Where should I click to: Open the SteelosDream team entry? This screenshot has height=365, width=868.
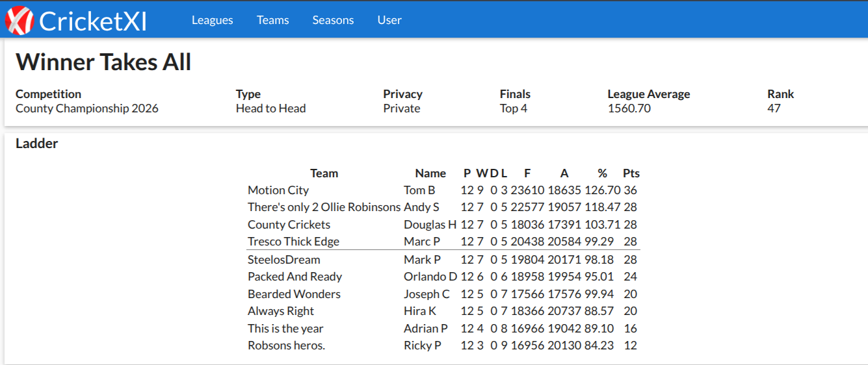284,260
